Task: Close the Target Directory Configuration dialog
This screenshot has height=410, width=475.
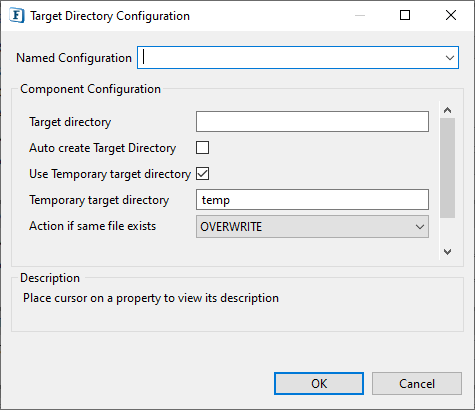Action: (x=451, y=15)
